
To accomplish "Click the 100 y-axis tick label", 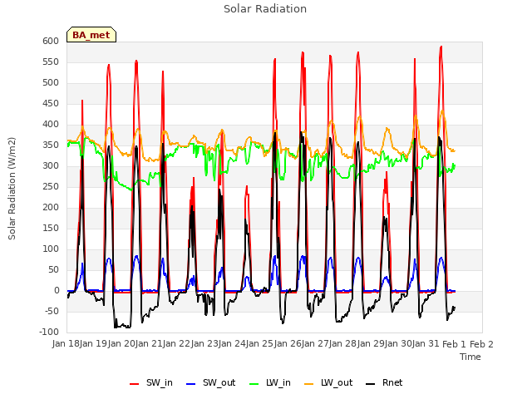I will pos(51,249).
